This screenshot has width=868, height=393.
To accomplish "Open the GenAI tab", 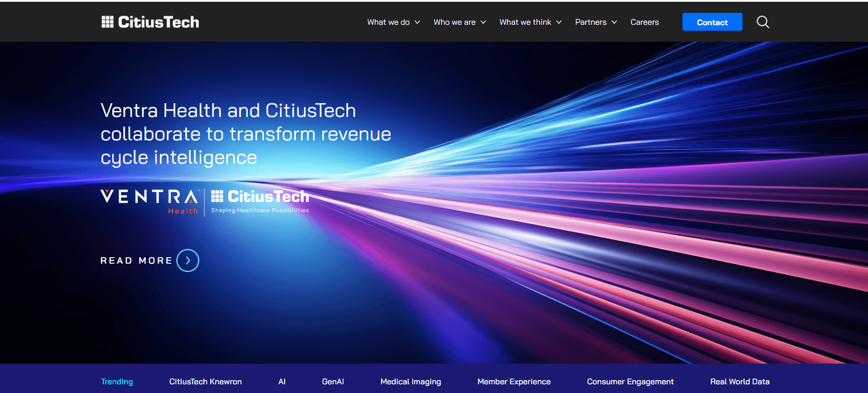I will point(333,382).
